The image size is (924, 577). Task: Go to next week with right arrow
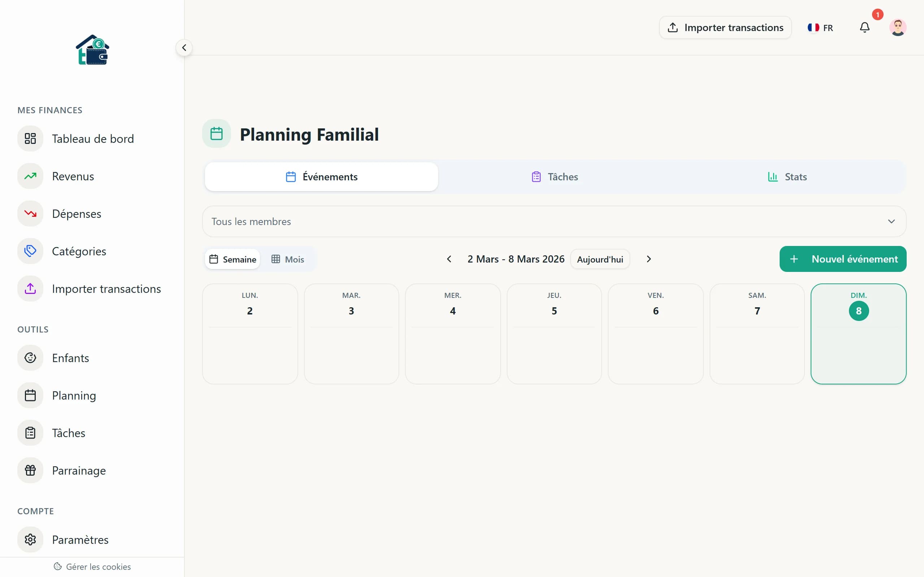[x=649, y=259]
